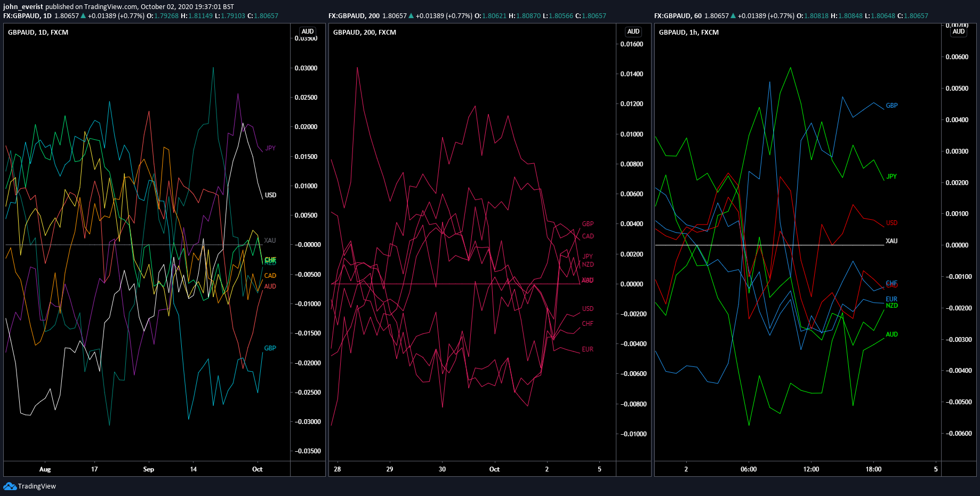Click the JPY line label on 1D chart
The width and height of the screenshot is (980, 496).
pos(270,148)
